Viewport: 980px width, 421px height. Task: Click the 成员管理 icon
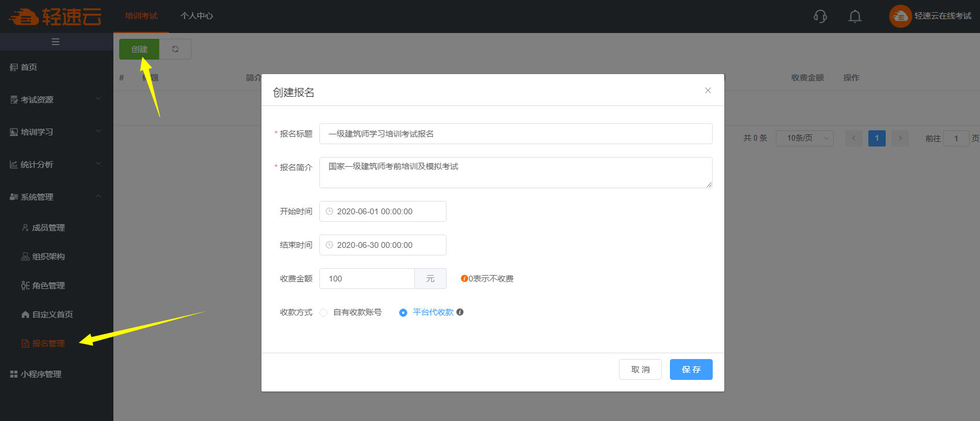pos(25,228)
